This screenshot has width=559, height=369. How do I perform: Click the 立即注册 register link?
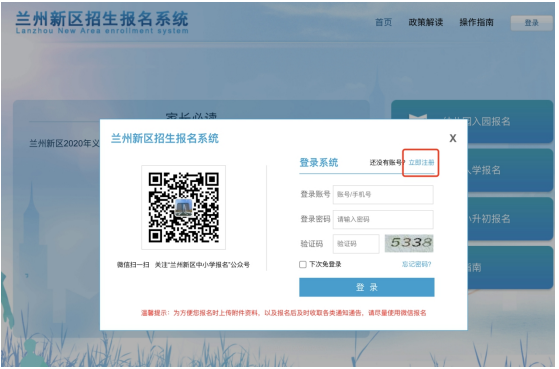point(421,163)
